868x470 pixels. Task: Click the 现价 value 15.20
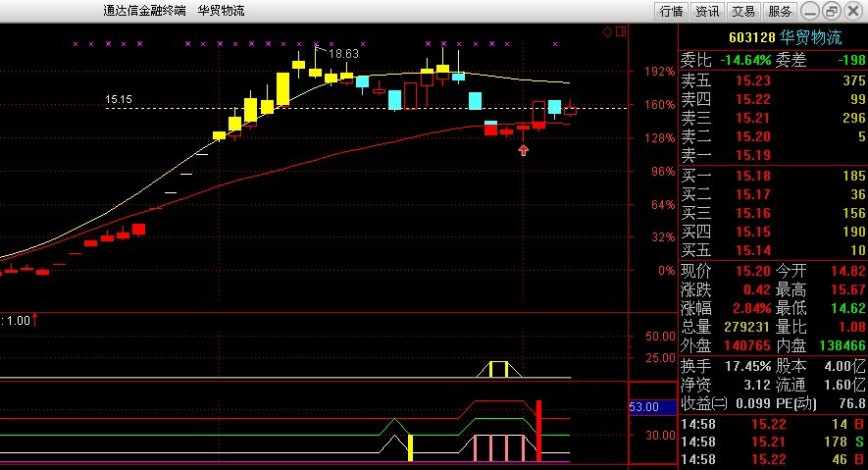tap(753, 271)
